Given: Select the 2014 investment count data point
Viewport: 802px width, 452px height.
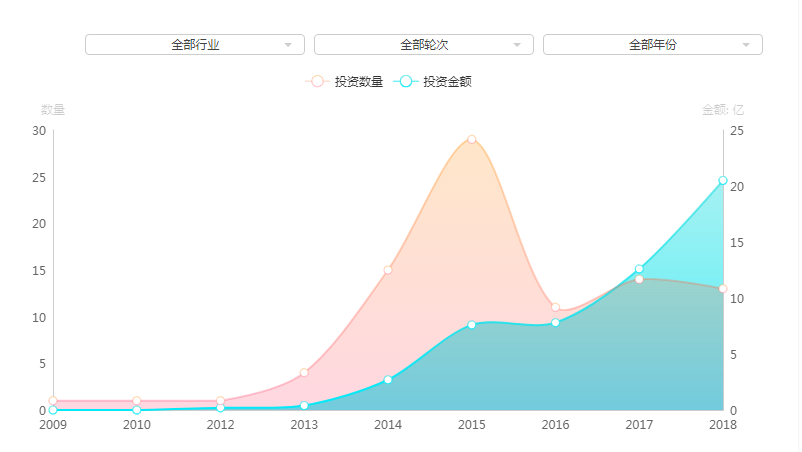Looking at the screenshot, I should [x=388, y=270].
